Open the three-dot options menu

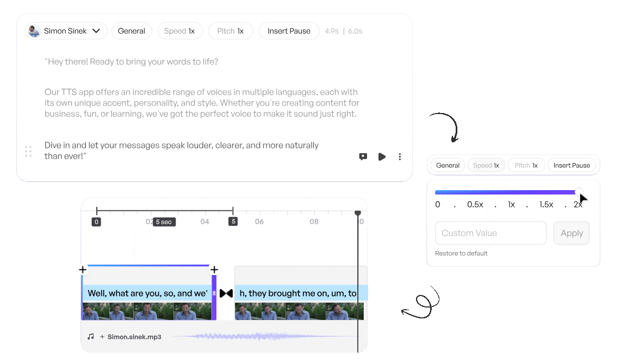[x=400, y=156]
